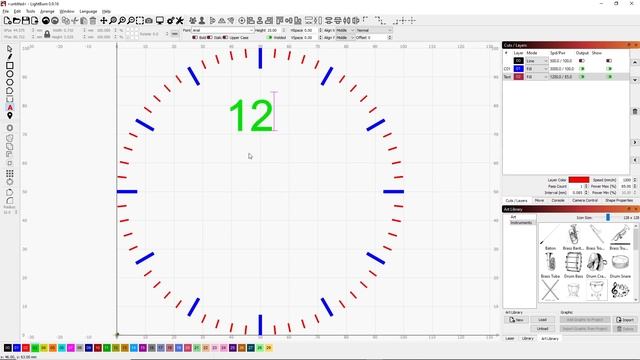The width and height of the screenshot is (640, 360).
Task: Open the Normal text mode dropdown
Action: coord(374,30)
